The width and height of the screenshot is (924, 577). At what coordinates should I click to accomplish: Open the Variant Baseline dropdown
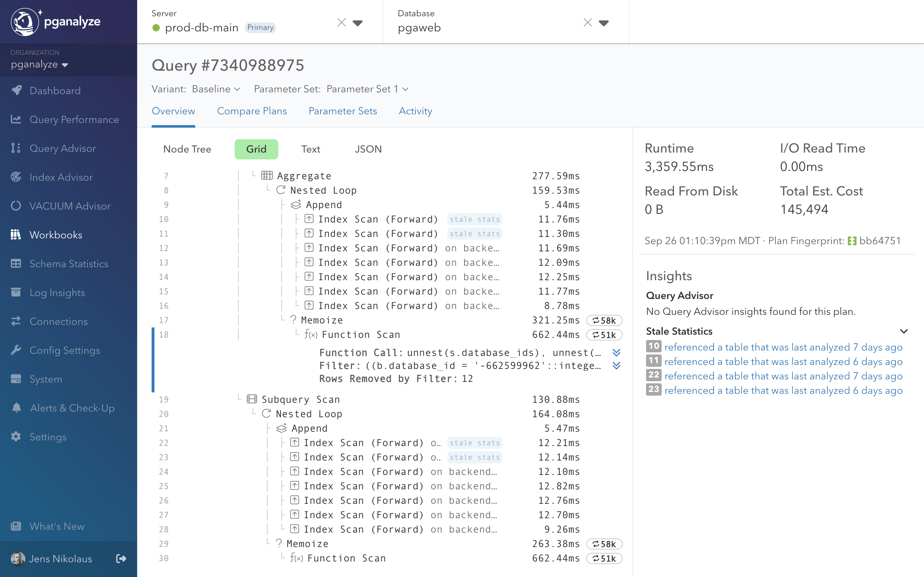(x=216, y=89)
